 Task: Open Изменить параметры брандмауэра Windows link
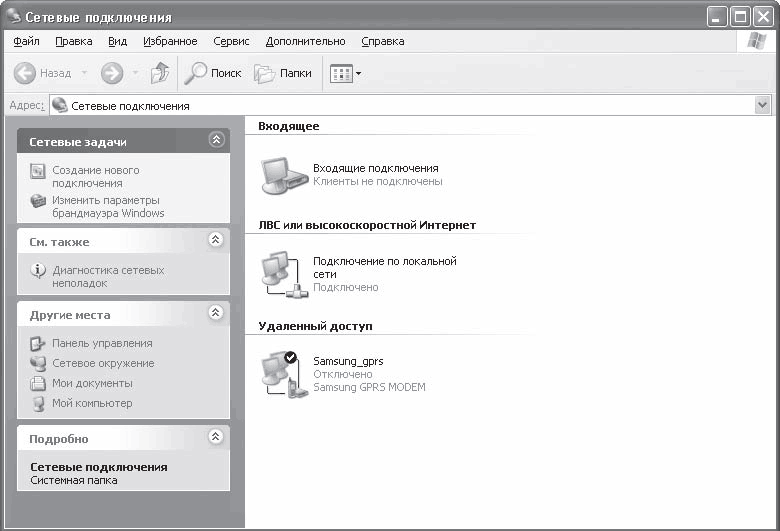[x=108, y=207]
